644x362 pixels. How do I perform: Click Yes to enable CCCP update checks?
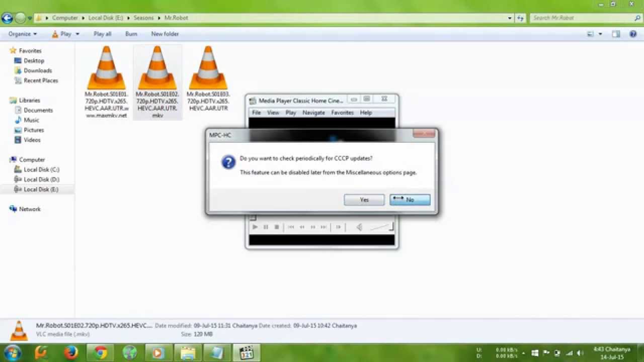364,200
